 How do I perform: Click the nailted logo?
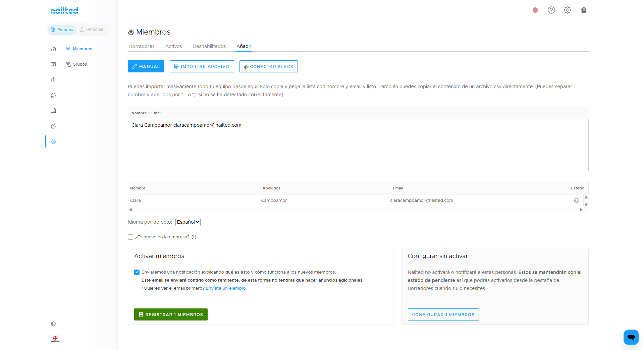[64, 10]
